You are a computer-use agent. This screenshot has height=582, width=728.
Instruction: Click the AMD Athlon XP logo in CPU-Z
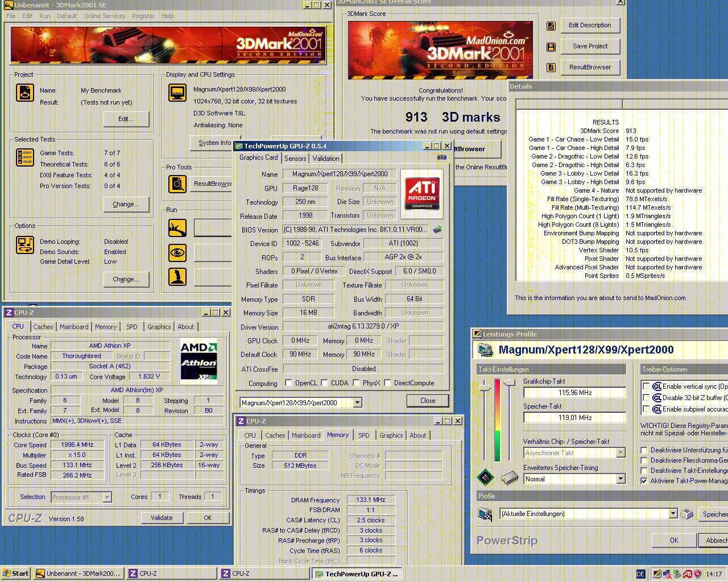click(x=198, y=361)
